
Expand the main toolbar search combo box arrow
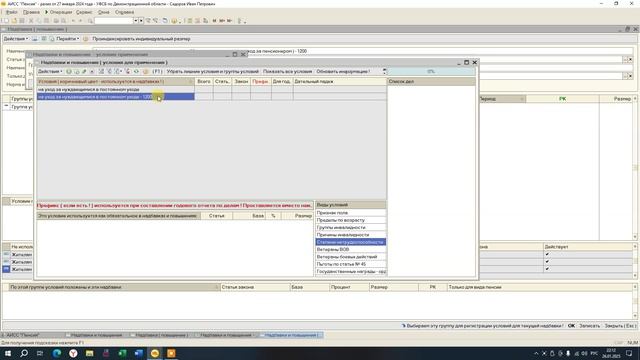point(136,20)
